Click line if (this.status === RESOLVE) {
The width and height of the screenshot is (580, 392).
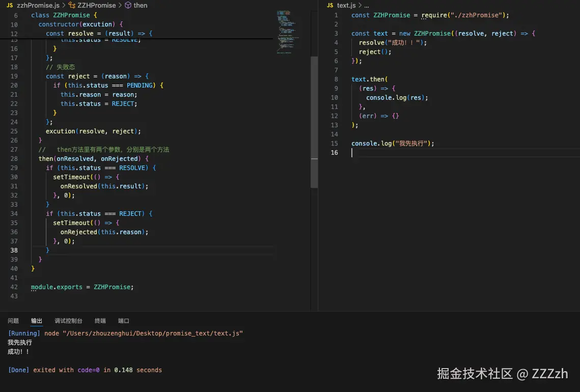point(101,168)
